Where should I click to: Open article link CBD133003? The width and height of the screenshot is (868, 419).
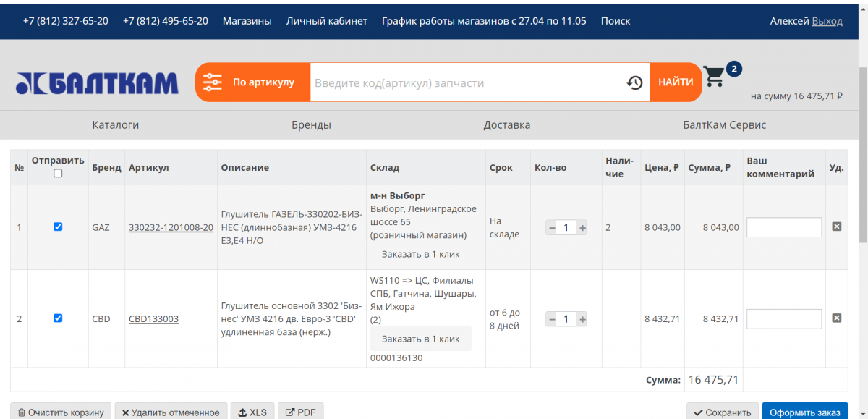point(153,318)
